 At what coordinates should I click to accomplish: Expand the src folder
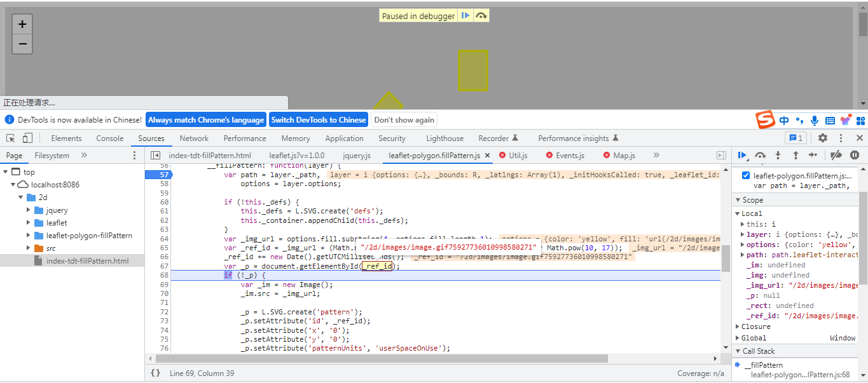[x=28, y=248]
